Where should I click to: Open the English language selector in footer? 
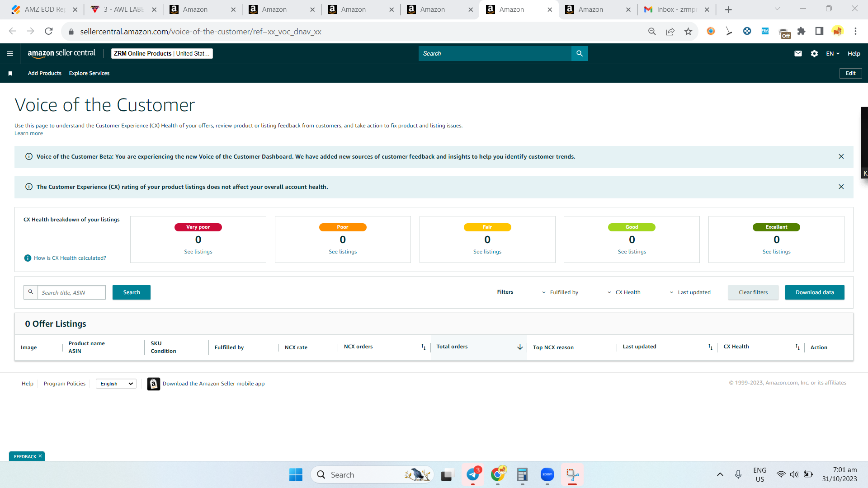click(116, 384)
